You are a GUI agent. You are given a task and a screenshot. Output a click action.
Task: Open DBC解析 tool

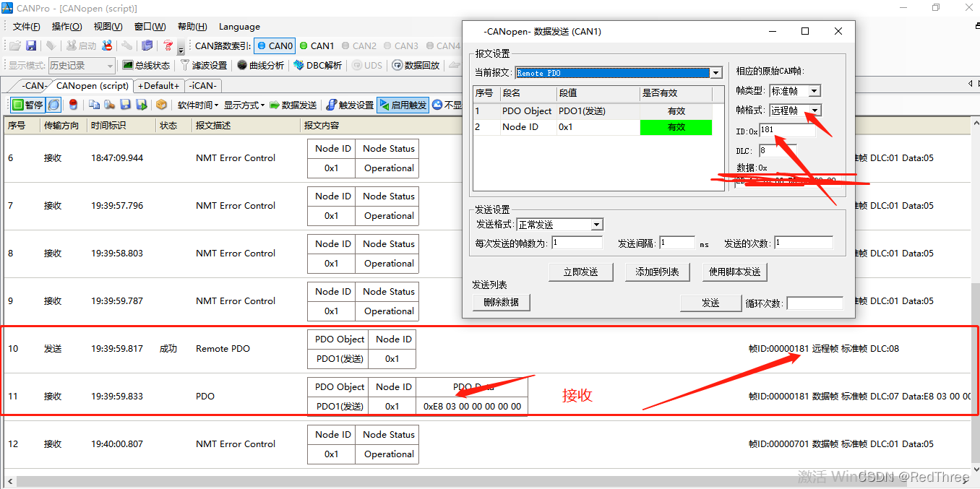pyautogui.click(x=318, y=65)
